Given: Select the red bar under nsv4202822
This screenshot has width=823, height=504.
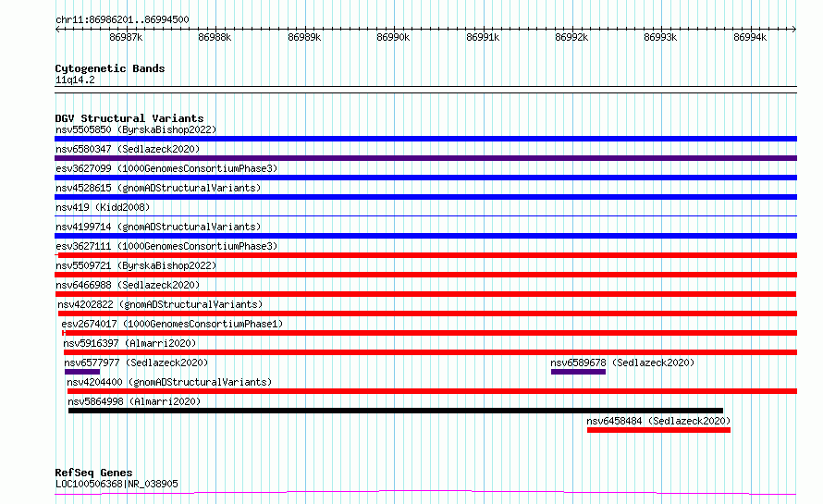Looking at the screenshot, I should pos(427,313).
